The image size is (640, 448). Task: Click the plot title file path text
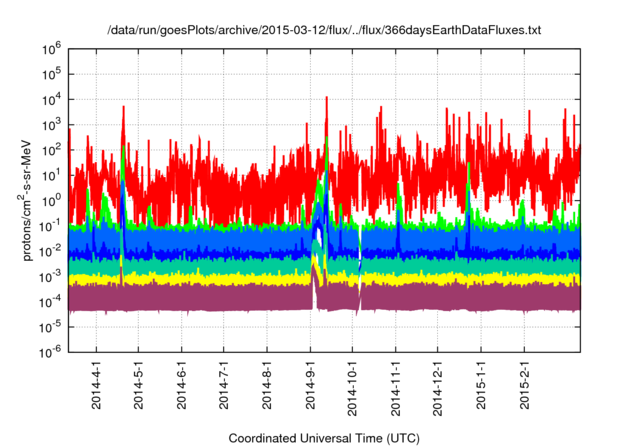(x=324, y=30)
